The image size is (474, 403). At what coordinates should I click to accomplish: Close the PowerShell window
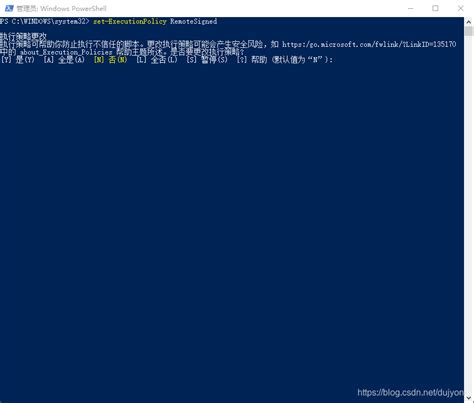(x=461, y=8)
